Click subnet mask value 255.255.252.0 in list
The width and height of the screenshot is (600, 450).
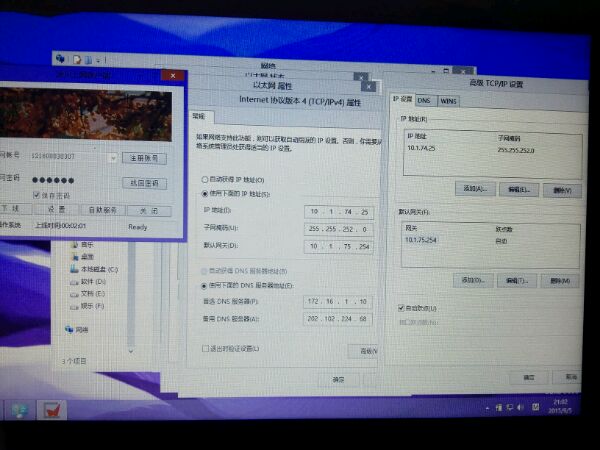click(x=515, y=150)
